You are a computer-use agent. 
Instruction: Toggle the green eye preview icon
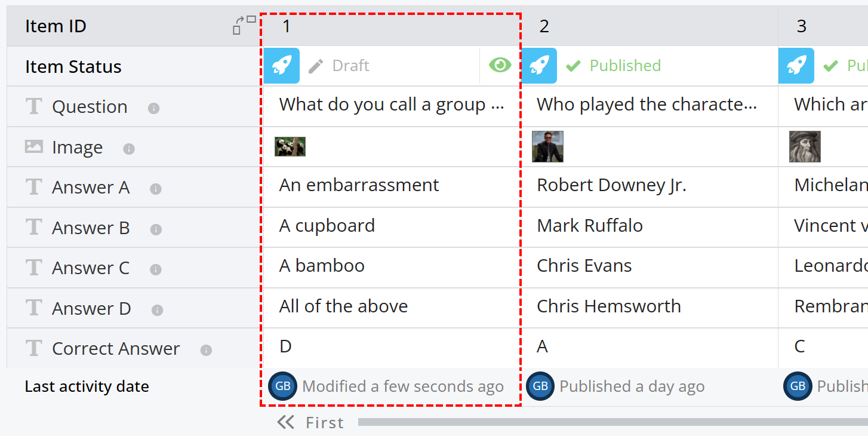pos(500,65)
